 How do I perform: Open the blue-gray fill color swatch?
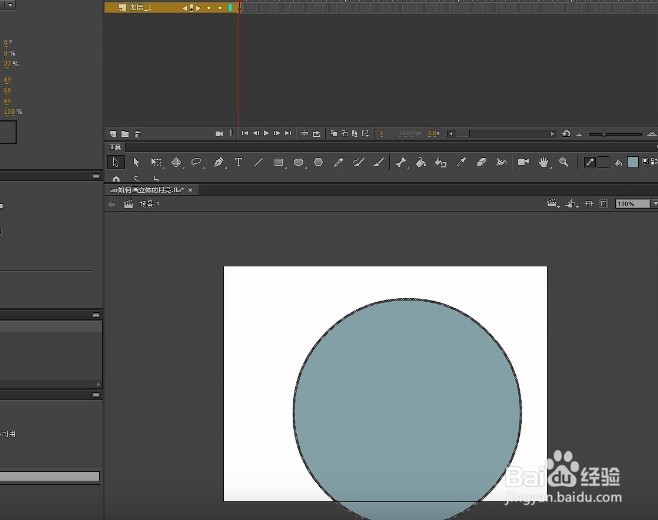pos(633,162)
